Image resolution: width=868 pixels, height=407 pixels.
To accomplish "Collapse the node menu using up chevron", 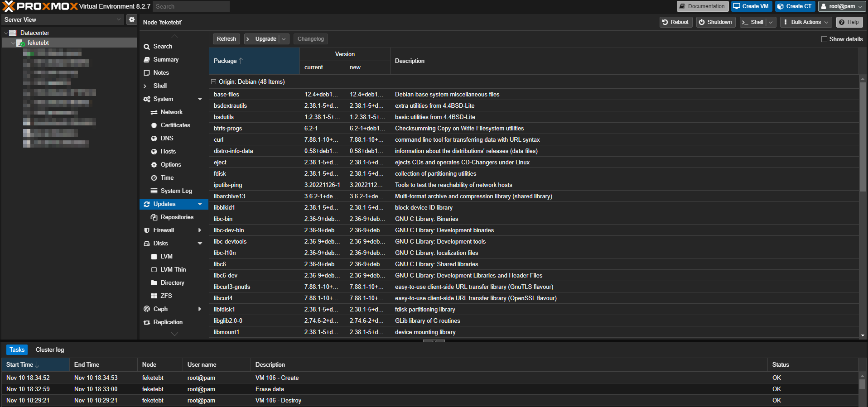I will point(174,36).
